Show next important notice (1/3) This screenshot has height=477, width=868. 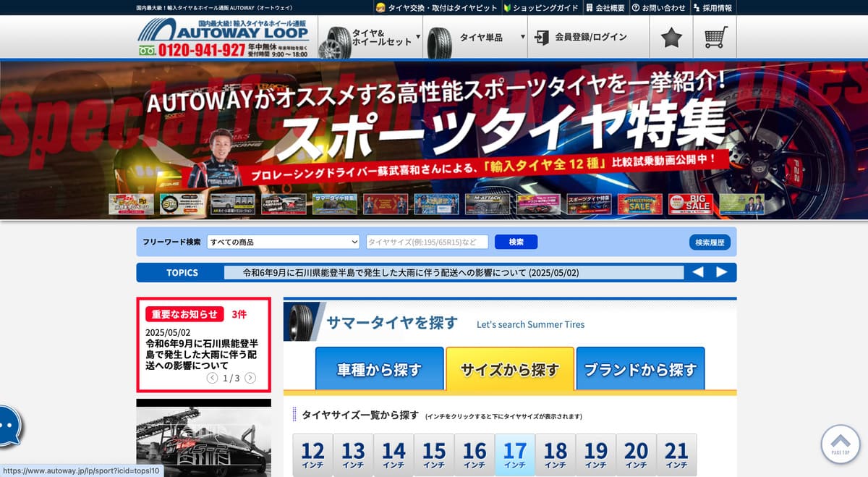pyautogui.click(x=250, y=378)
